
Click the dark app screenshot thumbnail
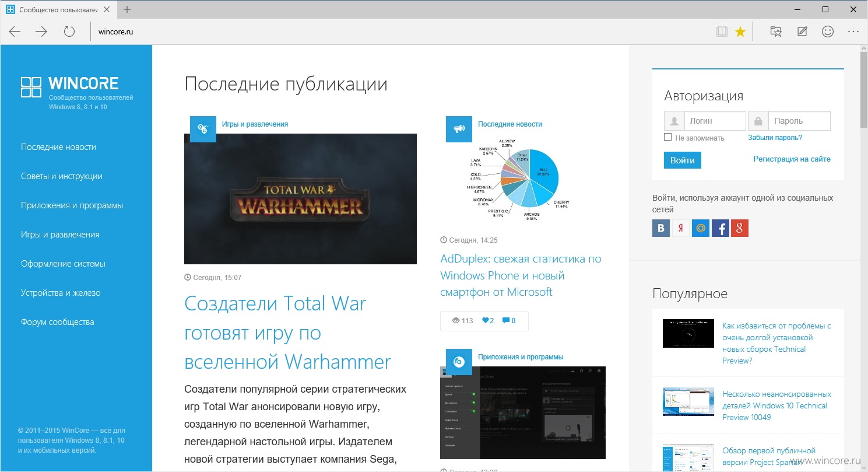click(x=523, y=412)
